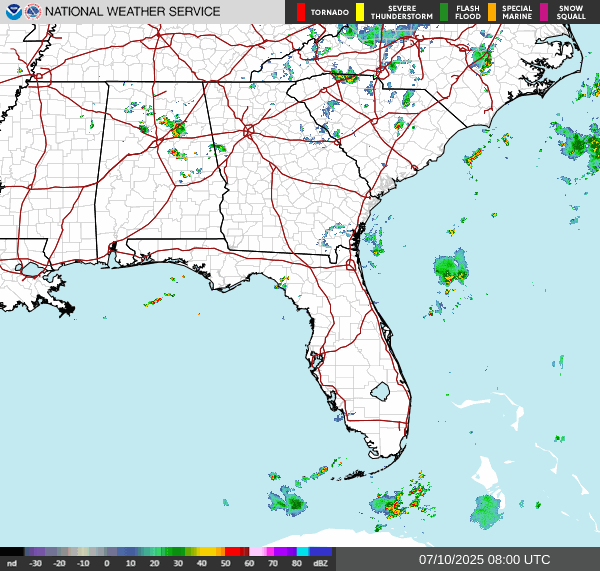The width and height of the screenshot is (600, 571).
Task: Click the green Flash Flood swatch
Action: point(444,12)
